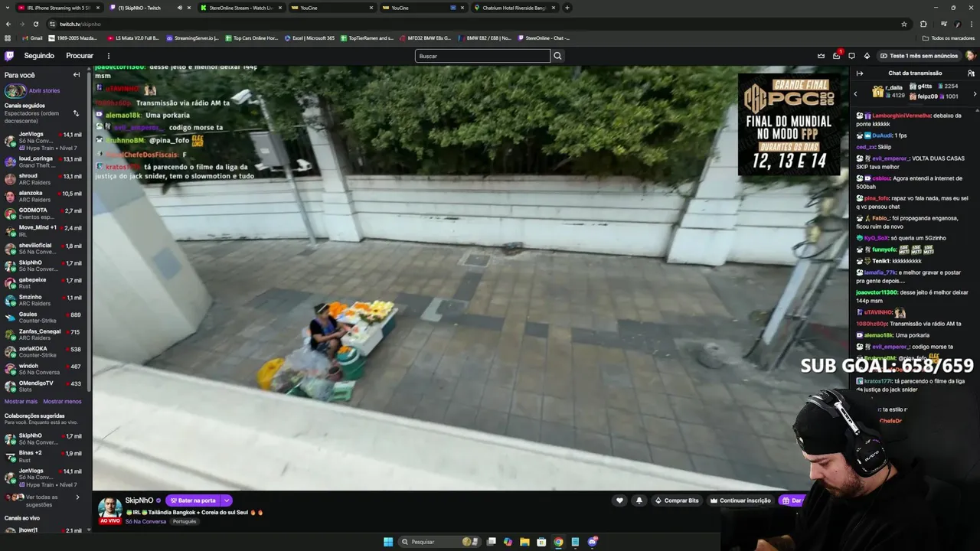Open the whispers chat bubble icon

[851, 56]
